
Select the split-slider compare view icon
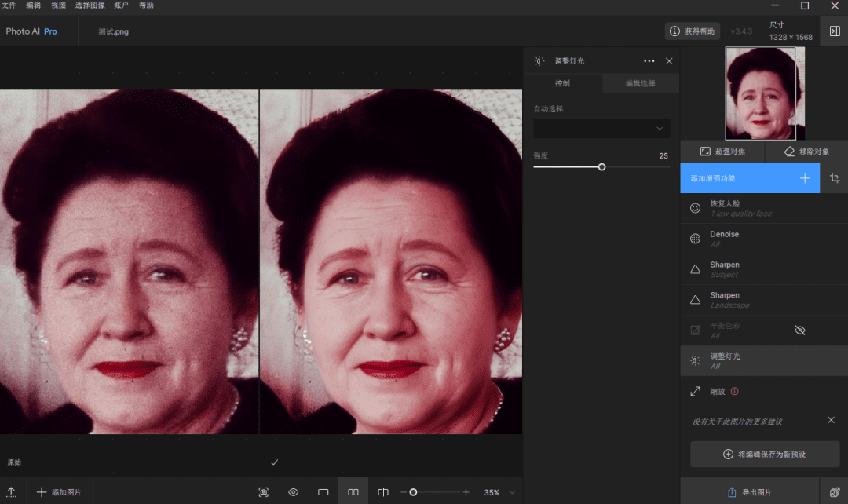point(383,492)
